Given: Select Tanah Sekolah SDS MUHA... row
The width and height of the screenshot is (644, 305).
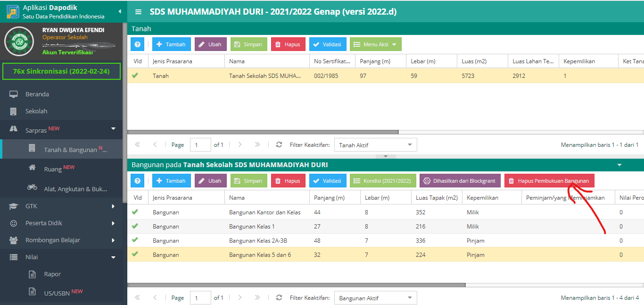Looking at the screenshot, I should tap(386, 76).
